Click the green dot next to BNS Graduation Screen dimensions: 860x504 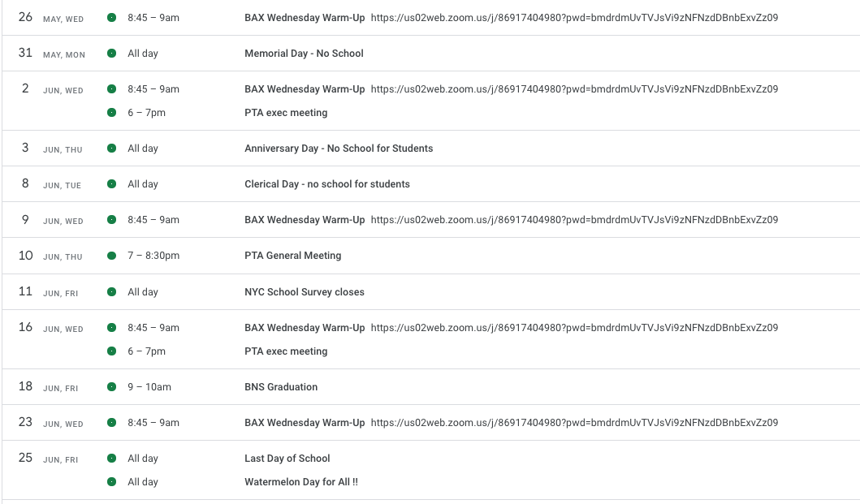pos(111,387)
